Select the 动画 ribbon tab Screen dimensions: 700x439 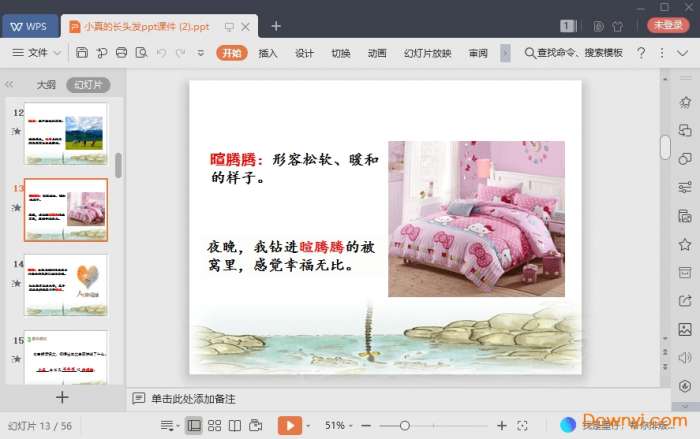tap(377, 53)
